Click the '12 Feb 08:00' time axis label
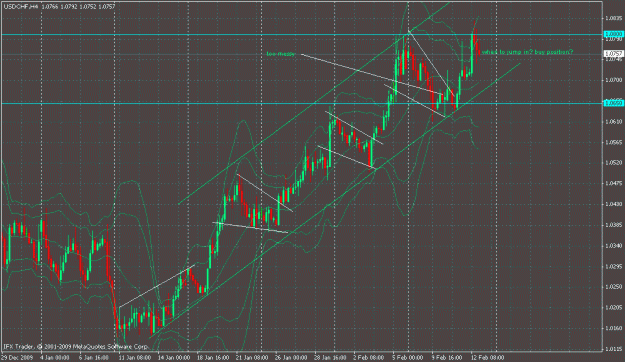Viewport: 625px width, 362px height. coord(487,357)
